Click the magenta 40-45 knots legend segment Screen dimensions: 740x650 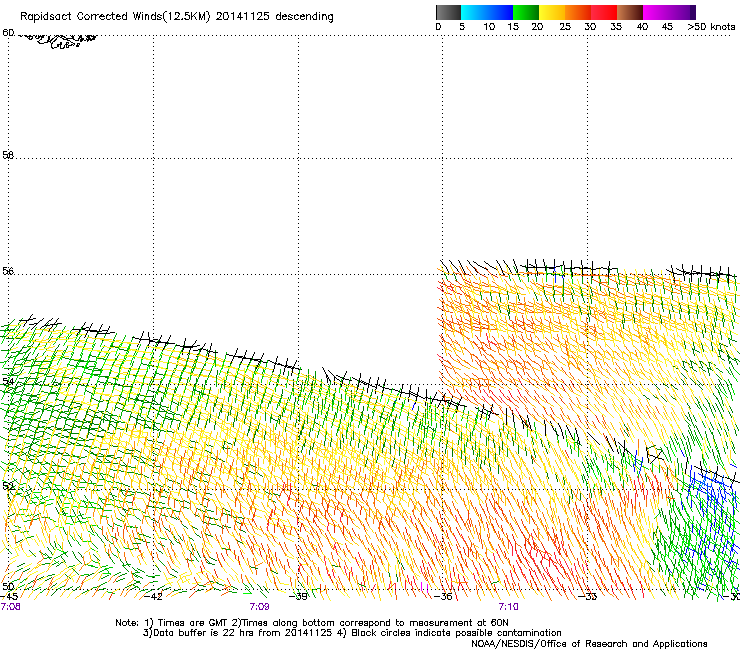[656, 12]
